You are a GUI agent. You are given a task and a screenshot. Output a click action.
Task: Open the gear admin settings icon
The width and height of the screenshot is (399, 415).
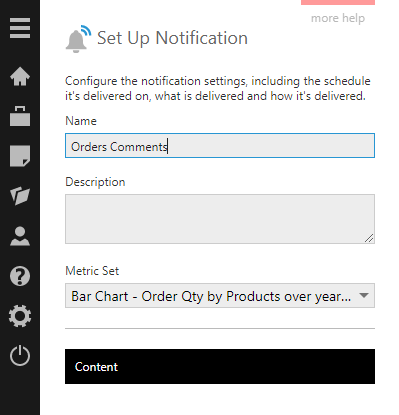point(20,316)
